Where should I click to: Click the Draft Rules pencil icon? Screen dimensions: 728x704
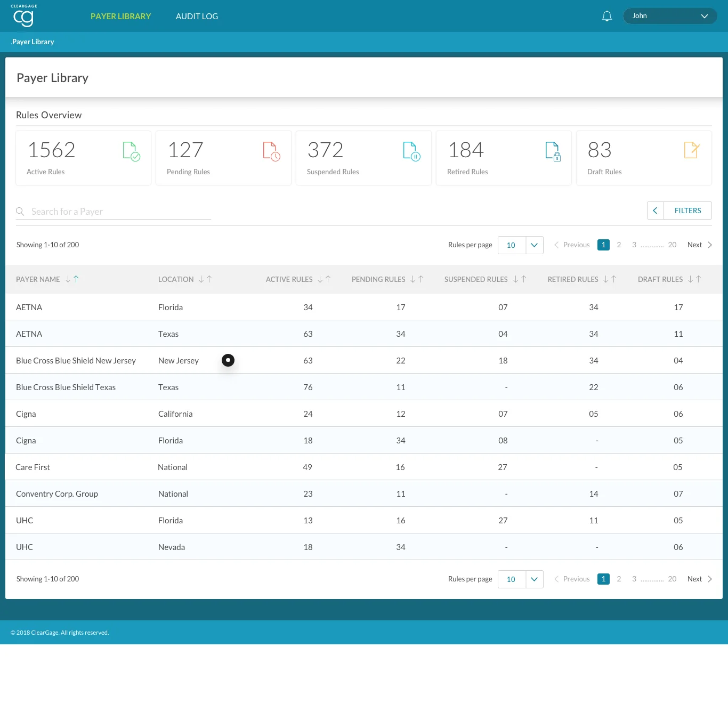[692, 150]
